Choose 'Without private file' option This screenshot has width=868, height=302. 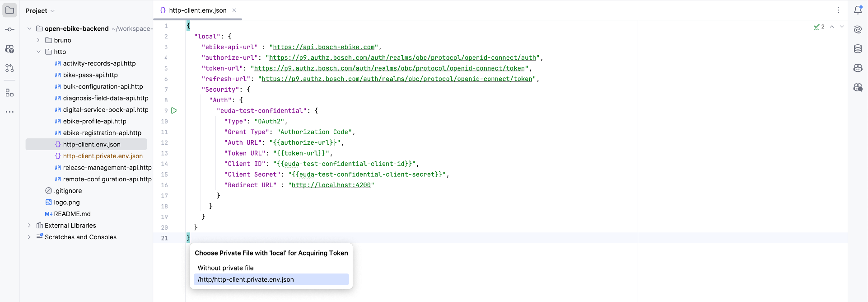click(x=271, y=268)
